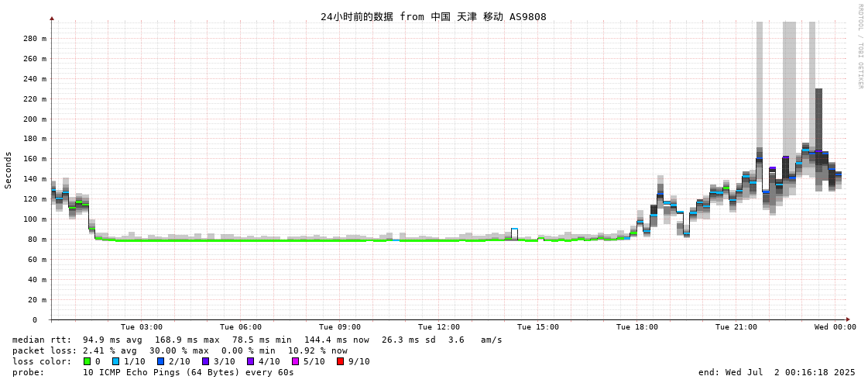
Task: Click the Wed 00:00 time axis label
Action: [835, 327]
